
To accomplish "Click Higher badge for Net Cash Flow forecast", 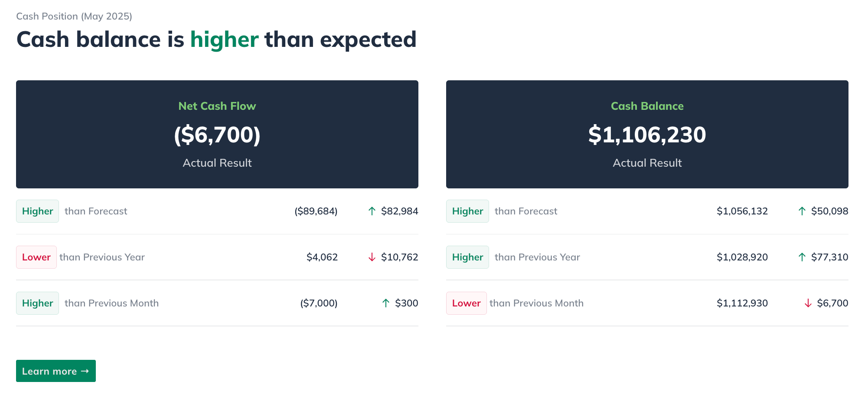I will point(37,211).
